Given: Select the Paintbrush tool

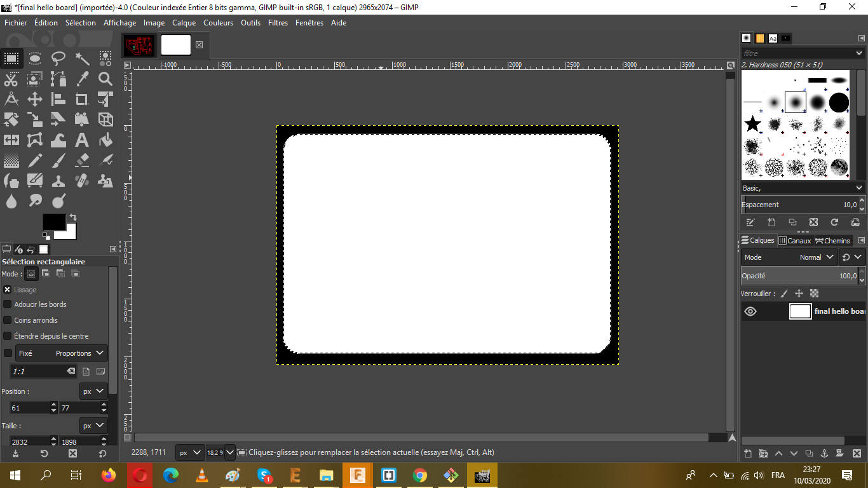Looking at the screenshot, I should [58, 160].
